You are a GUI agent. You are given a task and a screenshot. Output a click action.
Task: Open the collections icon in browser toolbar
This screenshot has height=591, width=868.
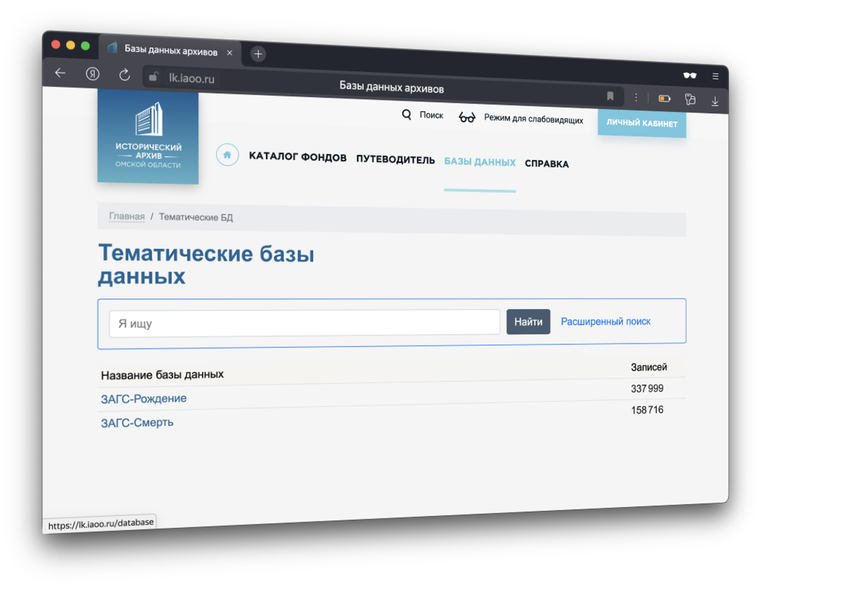(690, 99)
